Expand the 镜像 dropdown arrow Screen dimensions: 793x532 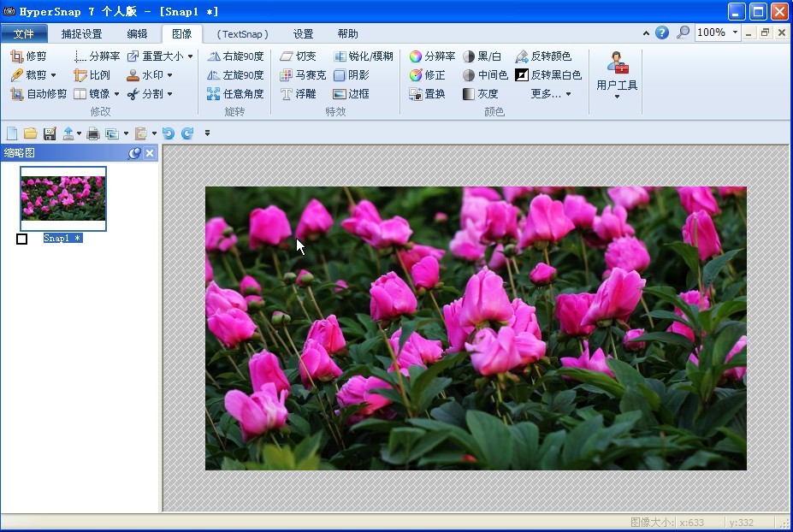click(117, 94)
